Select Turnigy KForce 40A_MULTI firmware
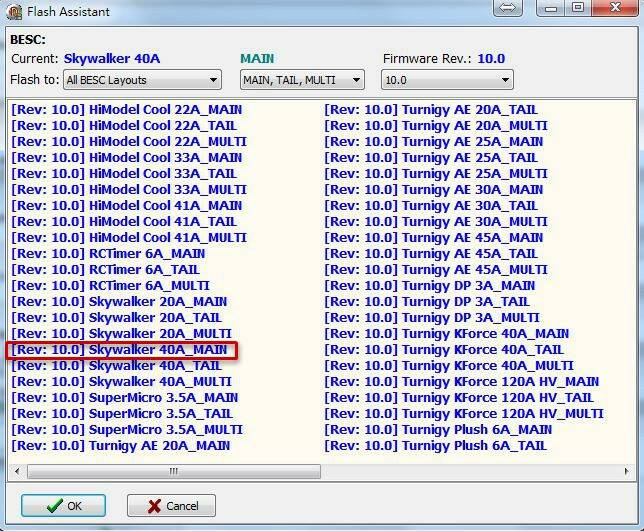 [x=449, y=366]
